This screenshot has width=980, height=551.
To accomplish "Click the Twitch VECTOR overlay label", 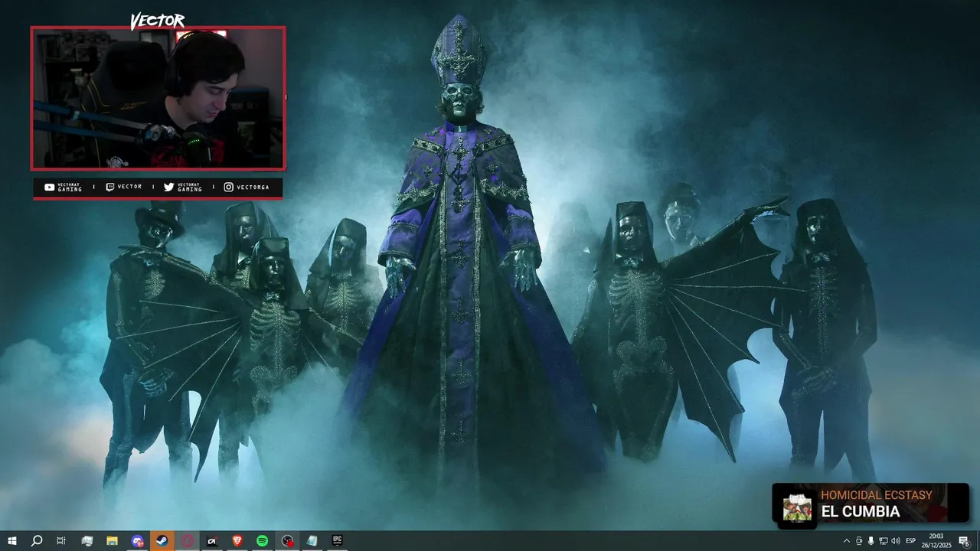I will coord(124,187).
